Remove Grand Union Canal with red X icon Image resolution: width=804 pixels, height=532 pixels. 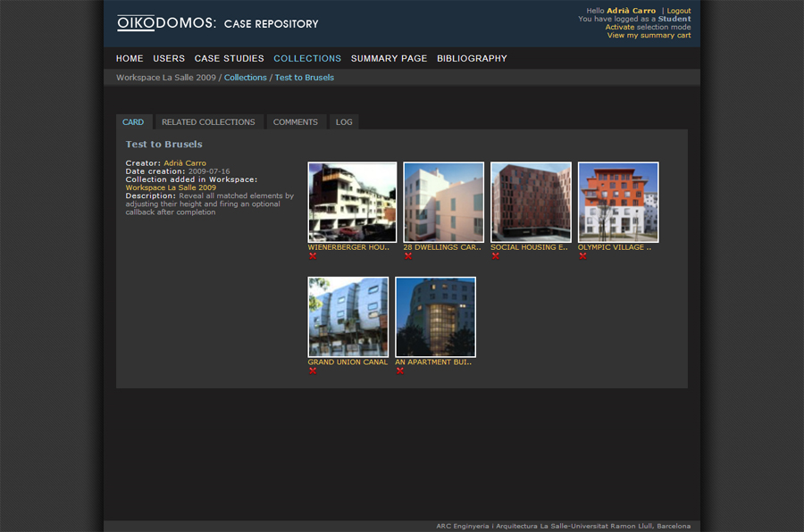[x=313, y=371]
